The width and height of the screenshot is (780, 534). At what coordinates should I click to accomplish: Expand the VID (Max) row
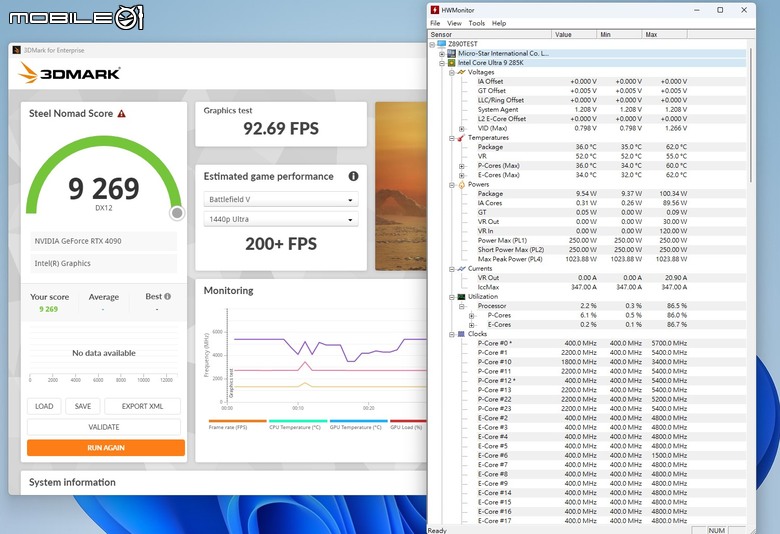pyautogui.click(x=462, y=128)
